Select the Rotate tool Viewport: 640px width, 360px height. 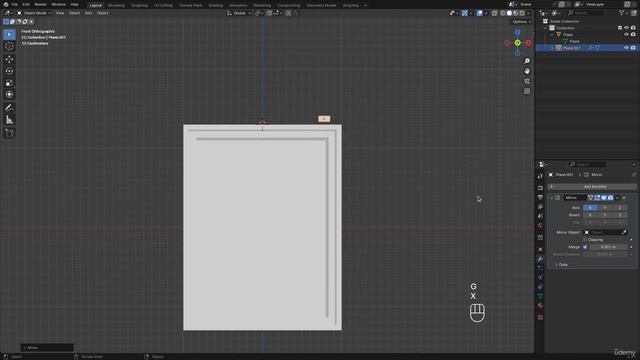pos(9,71)
